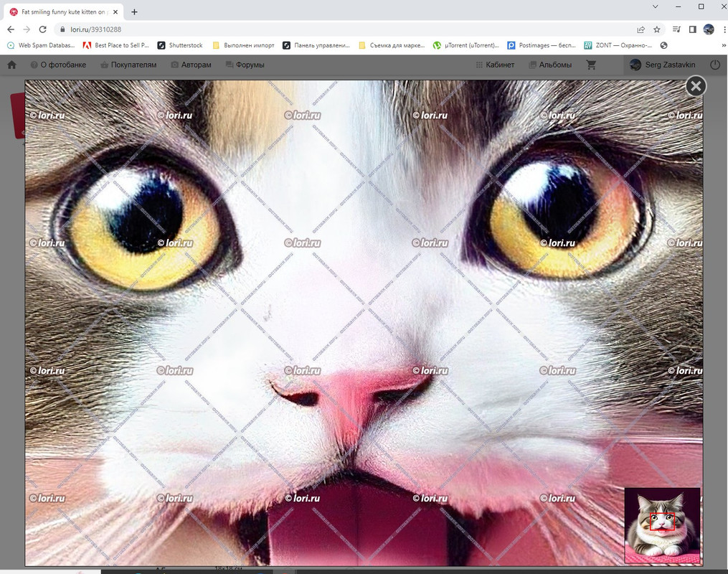The image size is (728, 574).
Task: Maximize the browser window
Action: (701, 6)
